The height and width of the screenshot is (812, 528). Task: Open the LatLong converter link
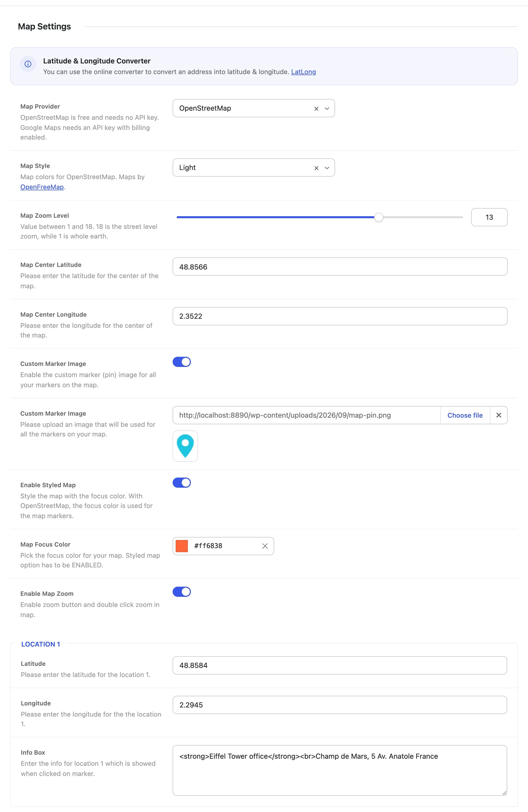click(303, 72)
